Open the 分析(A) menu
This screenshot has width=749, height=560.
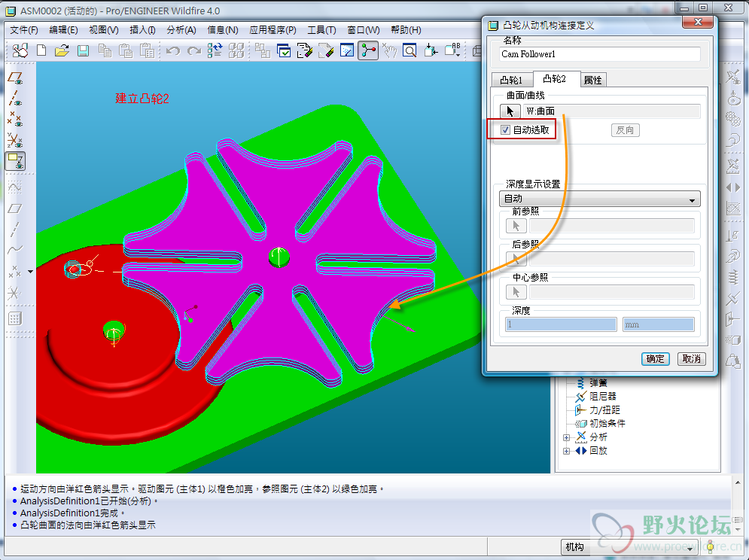click(x=181, y=30)
